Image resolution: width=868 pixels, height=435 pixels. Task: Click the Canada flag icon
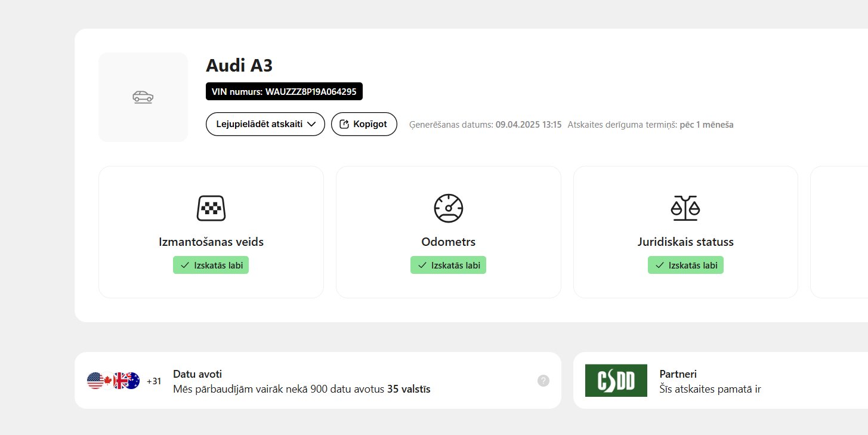tap(108, 381)
